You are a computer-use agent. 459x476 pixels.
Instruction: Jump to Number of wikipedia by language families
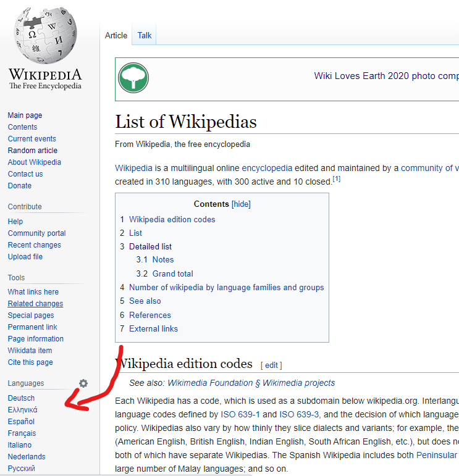pos(227,288)
